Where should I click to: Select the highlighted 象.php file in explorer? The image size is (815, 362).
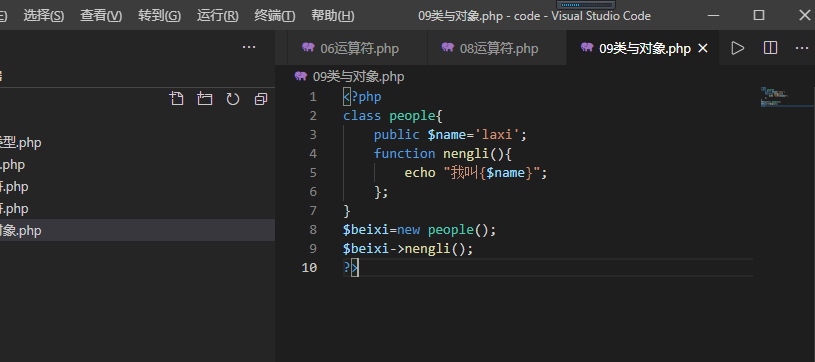tap(137, 230)
